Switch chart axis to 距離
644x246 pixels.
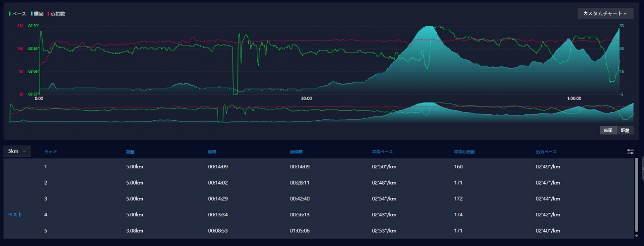point(625,130)
